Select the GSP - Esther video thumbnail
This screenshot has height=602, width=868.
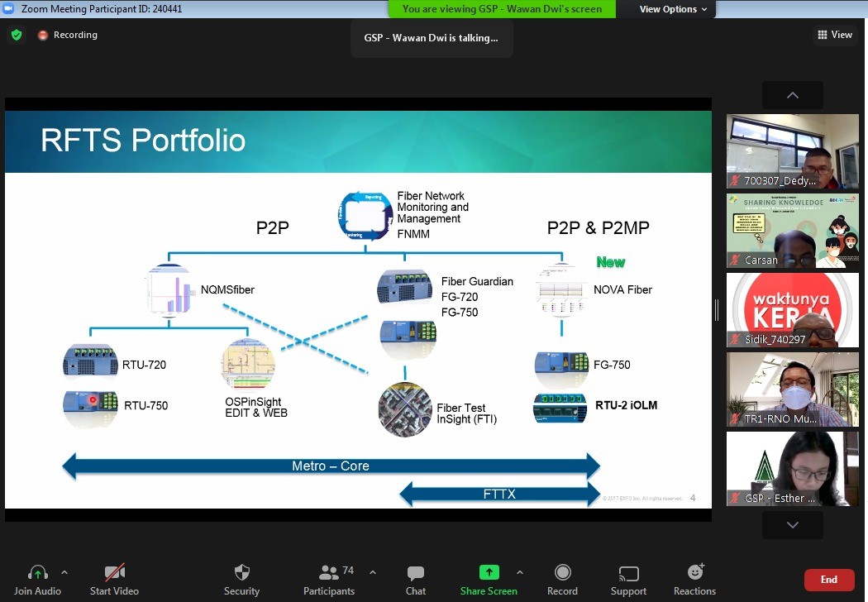click(x=793, y=469)
